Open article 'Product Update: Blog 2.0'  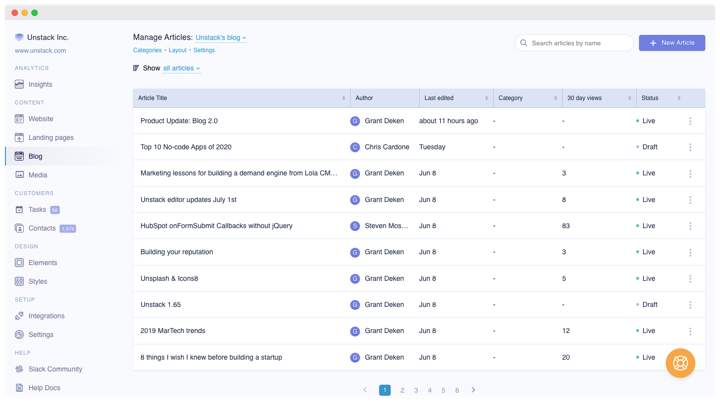pos(179,121)
